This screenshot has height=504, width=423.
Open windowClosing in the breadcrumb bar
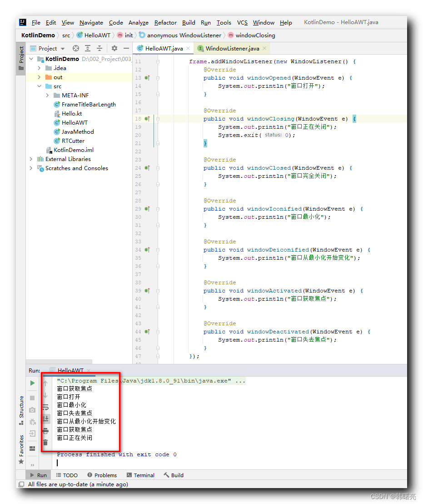[x=257, y=35]
